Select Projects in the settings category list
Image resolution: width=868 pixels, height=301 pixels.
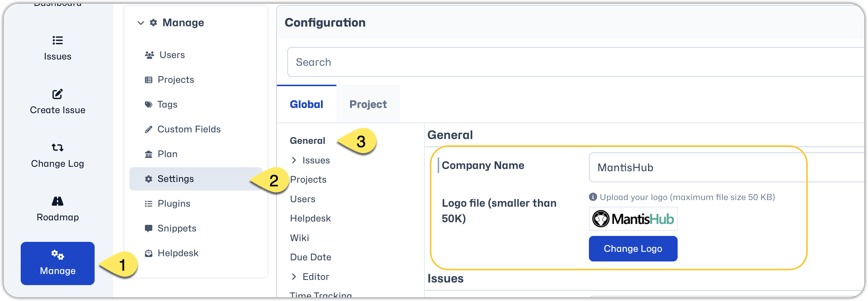(x=308, y=180)
